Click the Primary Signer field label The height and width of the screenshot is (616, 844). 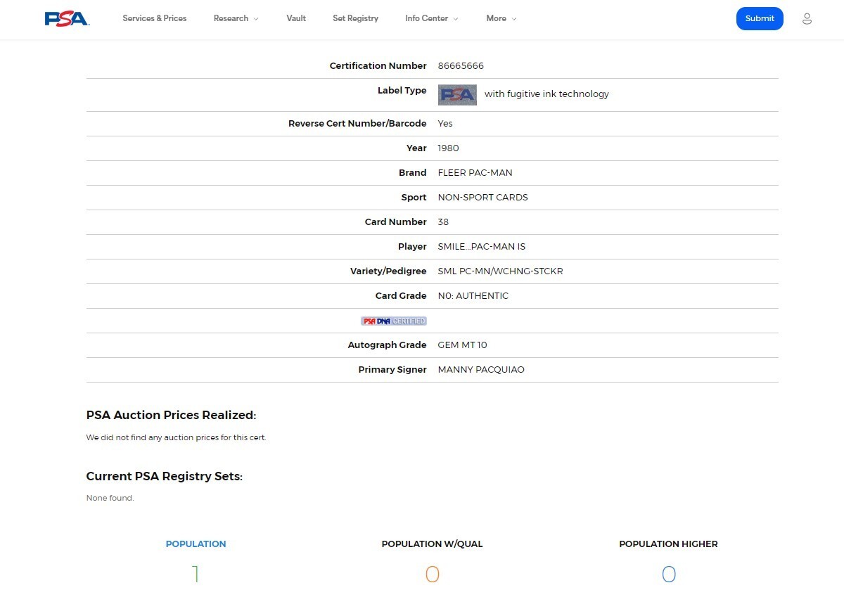(392, 370)
